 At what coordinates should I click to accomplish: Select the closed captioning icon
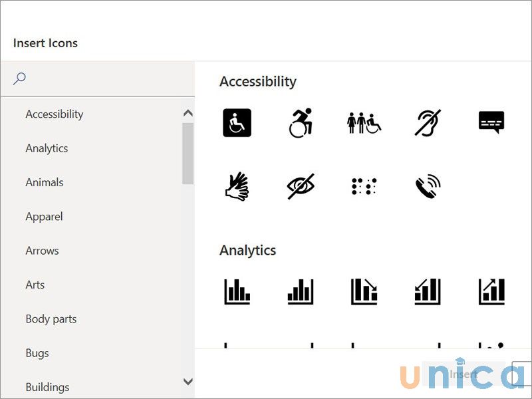pyautogui.click(x=491, y=122)
